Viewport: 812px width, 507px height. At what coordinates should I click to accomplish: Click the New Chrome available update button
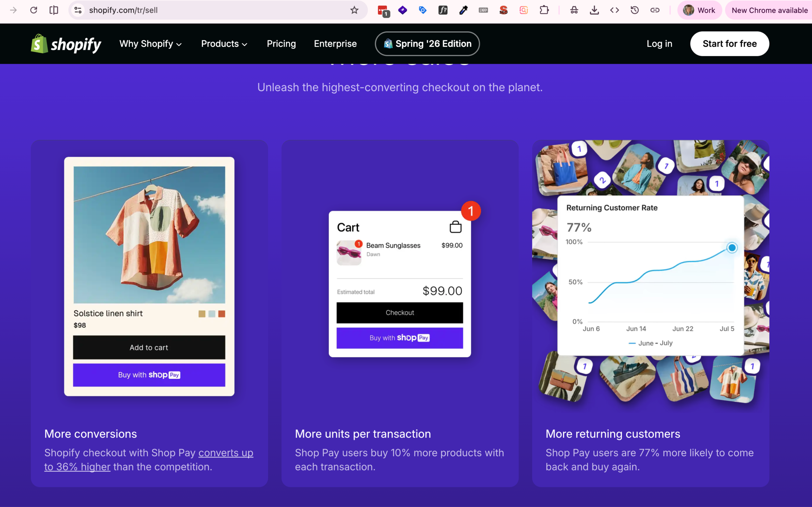pos(769,10)
